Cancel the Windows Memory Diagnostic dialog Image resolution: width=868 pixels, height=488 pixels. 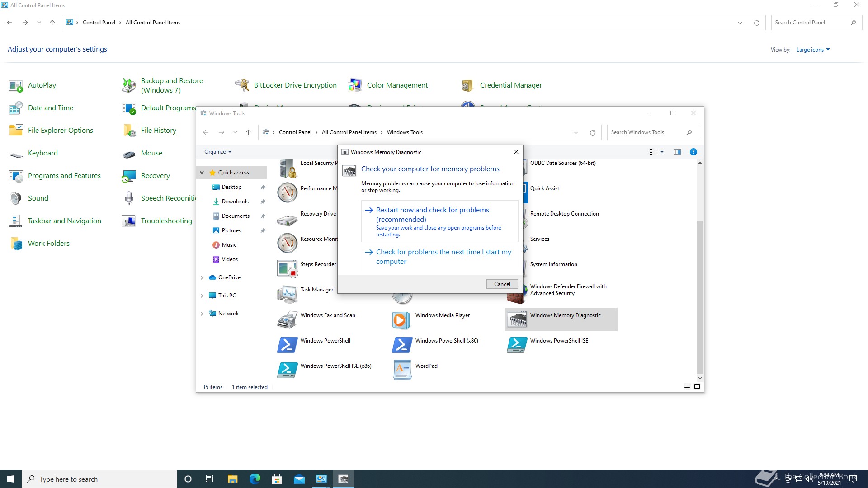point(502,284)
